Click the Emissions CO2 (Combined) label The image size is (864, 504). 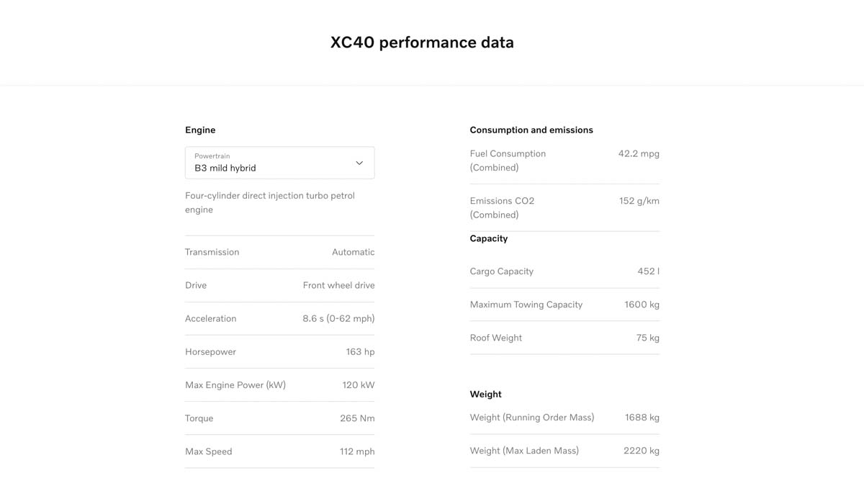502,207
